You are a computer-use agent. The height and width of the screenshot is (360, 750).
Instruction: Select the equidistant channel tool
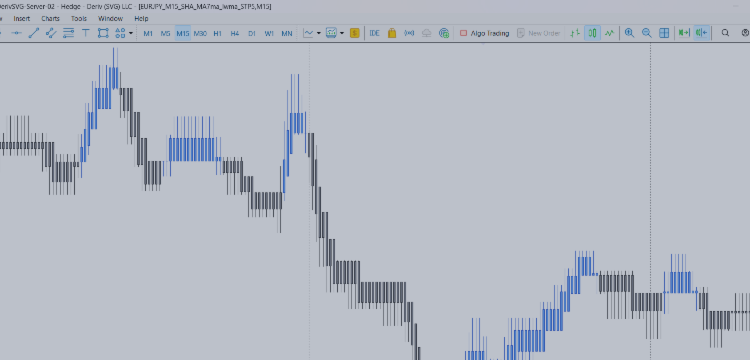[51, 33]
